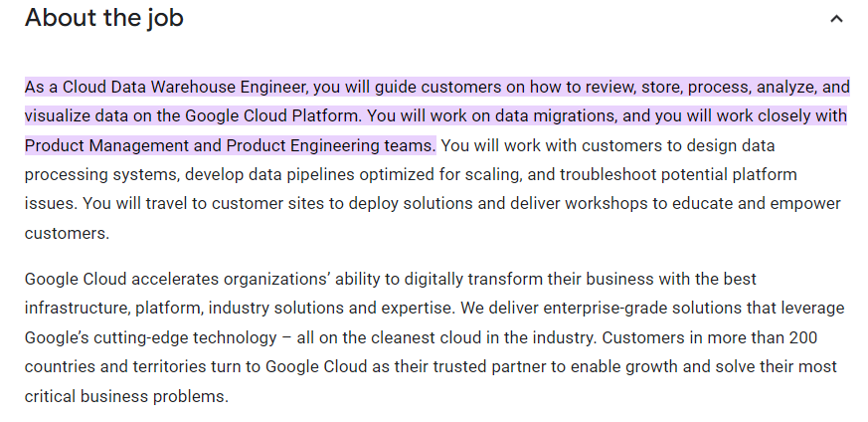Click the phrase troubleshoot potential platform
Viewport: 868px width, 422px height.
click(678, 174)
